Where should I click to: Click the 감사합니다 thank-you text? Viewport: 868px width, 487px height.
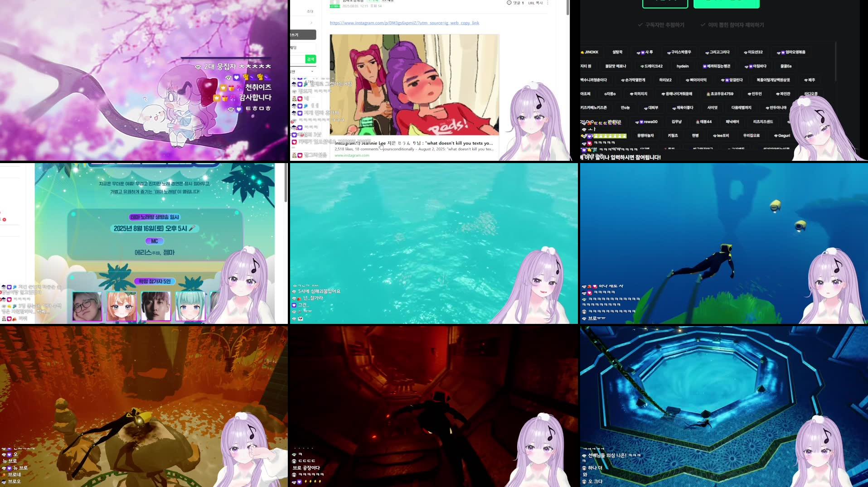click(255, 97)
